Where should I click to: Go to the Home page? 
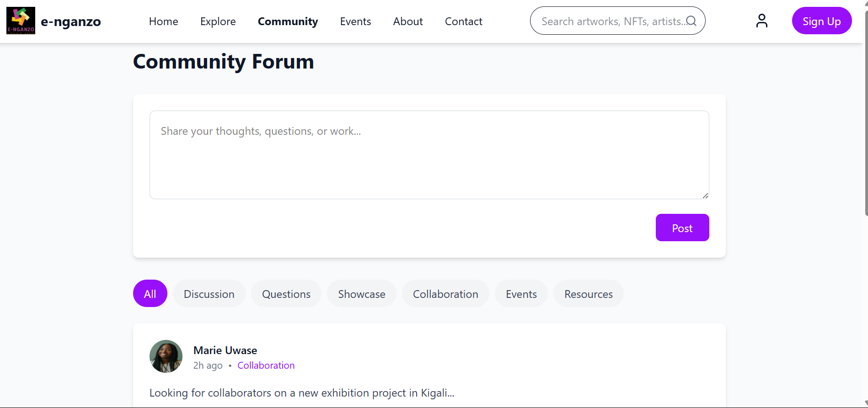coord(163,21)
